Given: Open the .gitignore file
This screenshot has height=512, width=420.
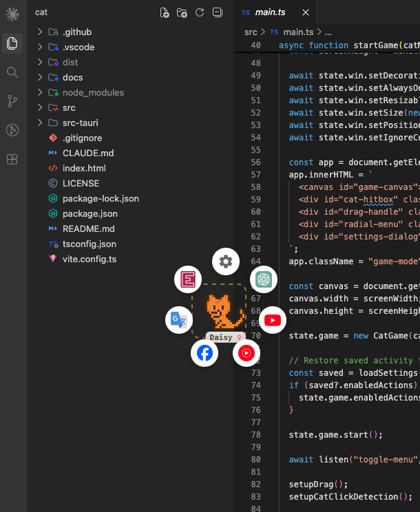Looking at the screenshot, I should point(131,138).
